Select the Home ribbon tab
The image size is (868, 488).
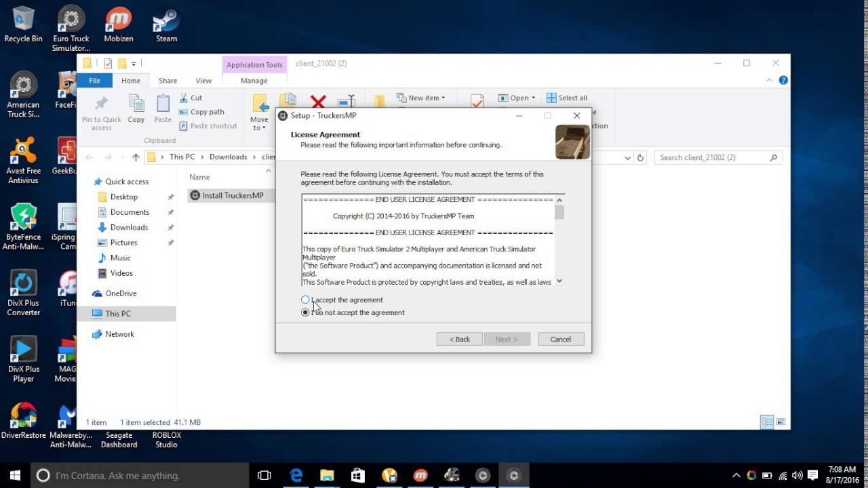pyautogui.click(x=130, y=81)
